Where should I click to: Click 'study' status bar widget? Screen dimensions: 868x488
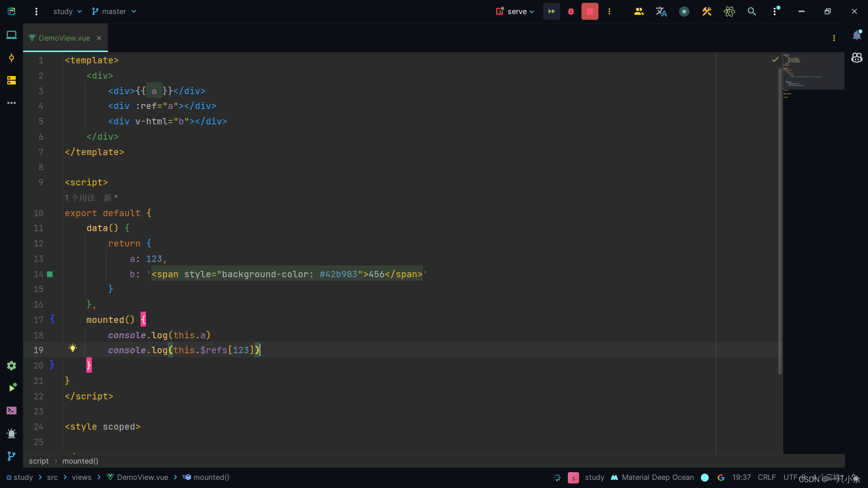tap(594, 477)
